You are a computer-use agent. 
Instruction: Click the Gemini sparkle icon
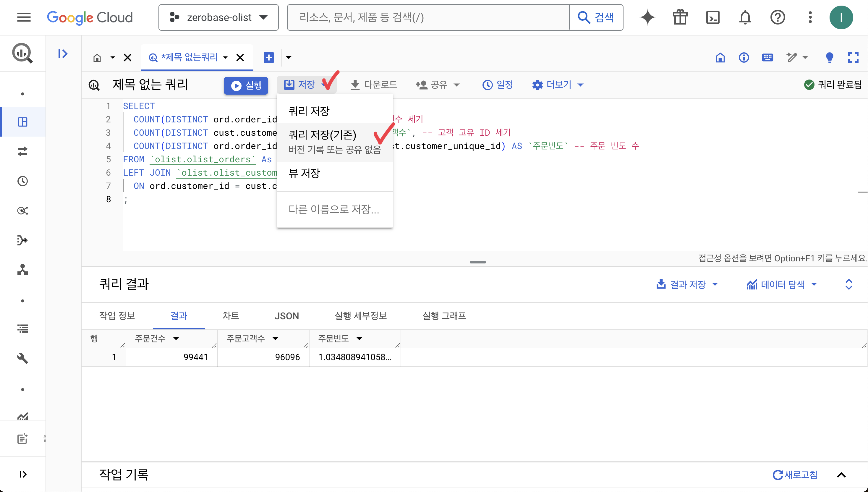point(647,17)
